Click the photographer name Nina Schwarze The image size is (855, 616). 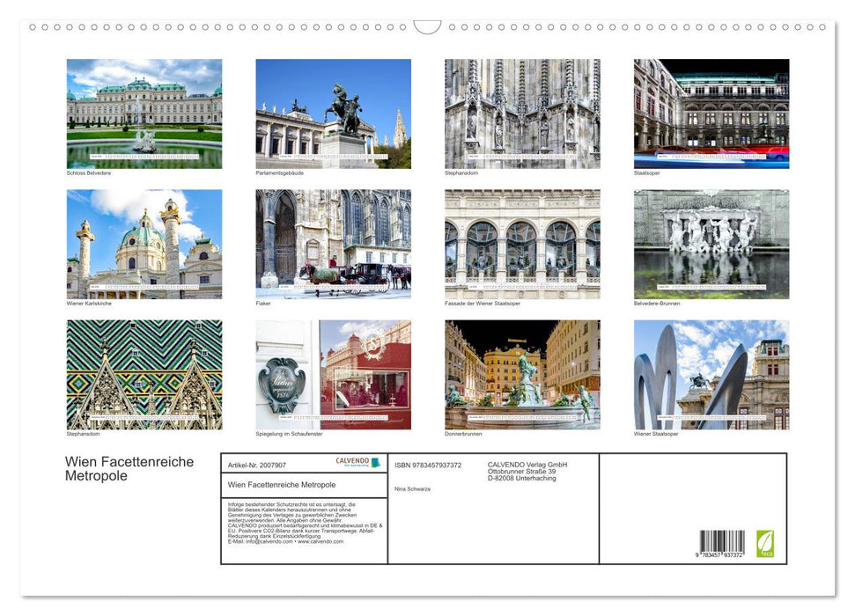coord(414,488)
